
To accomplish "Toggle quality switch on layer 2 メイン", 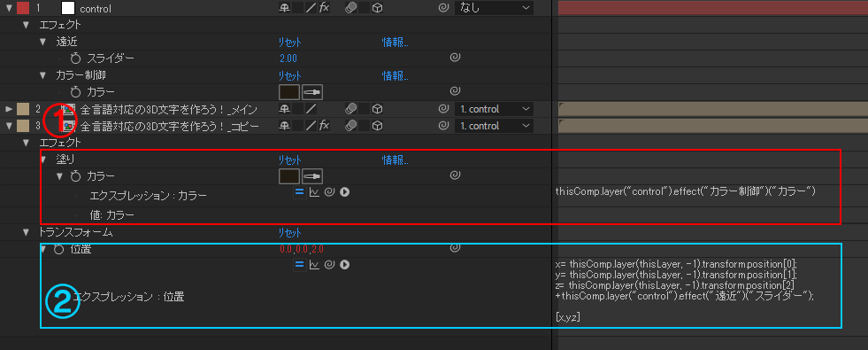I will pyautogui.click(x=311, y=109).
